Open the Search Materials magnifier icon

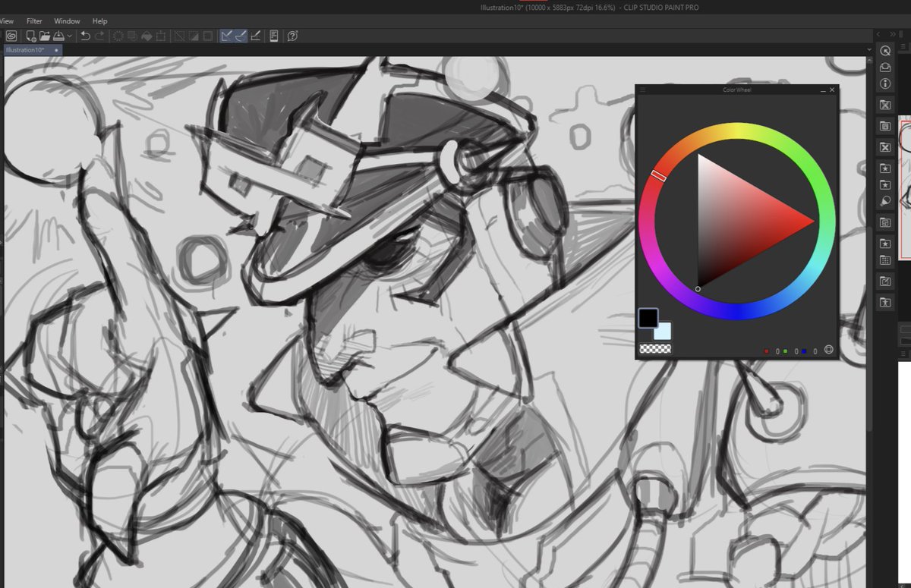[884, 201]
